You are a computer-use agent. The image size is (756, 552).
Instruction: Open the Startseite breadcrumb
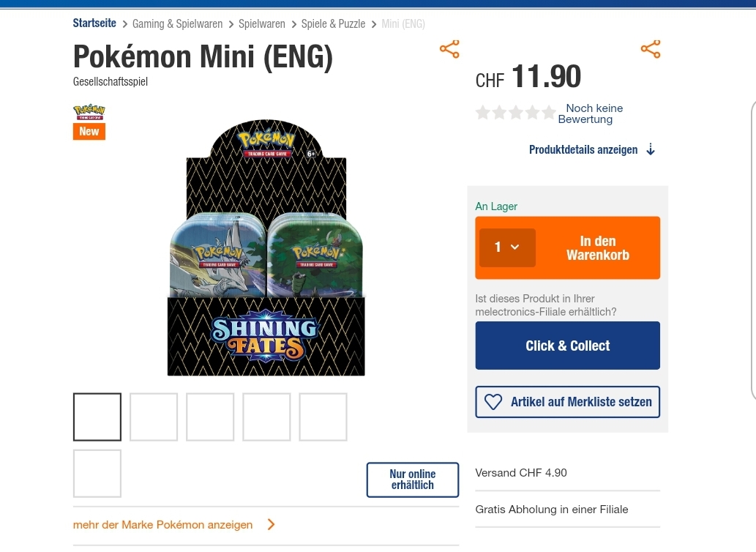[x=94, y=23]
